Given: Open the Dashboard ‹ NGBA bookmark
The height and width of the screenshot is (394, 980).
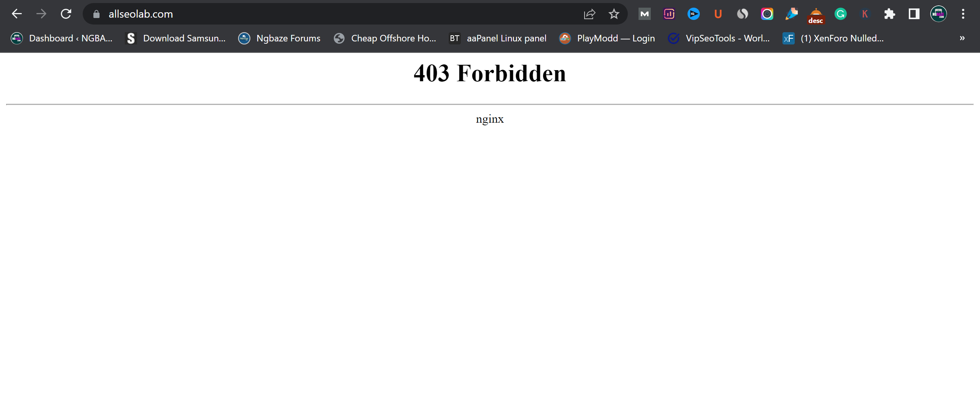Looking at the screenshot, I should pyautogui.click(x=62, y=38).
